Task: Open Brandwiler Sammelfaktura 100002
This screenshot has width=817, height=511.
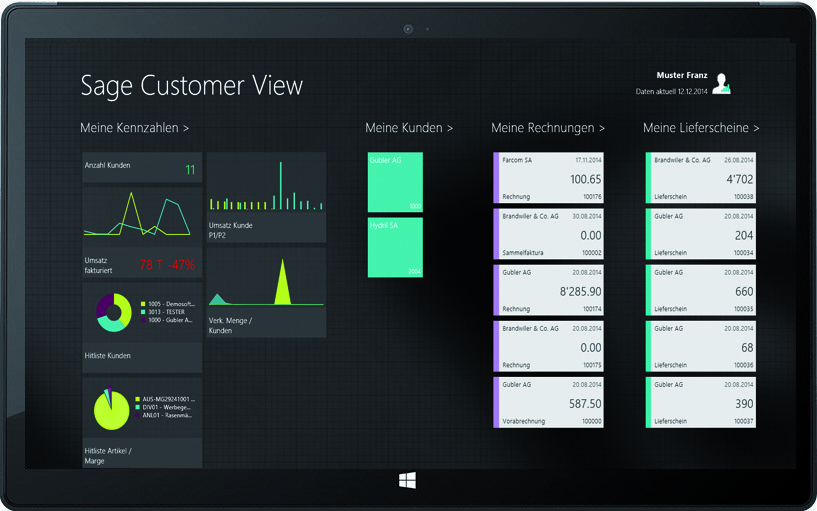Action: pyautogui.click(x=548, y=234)
